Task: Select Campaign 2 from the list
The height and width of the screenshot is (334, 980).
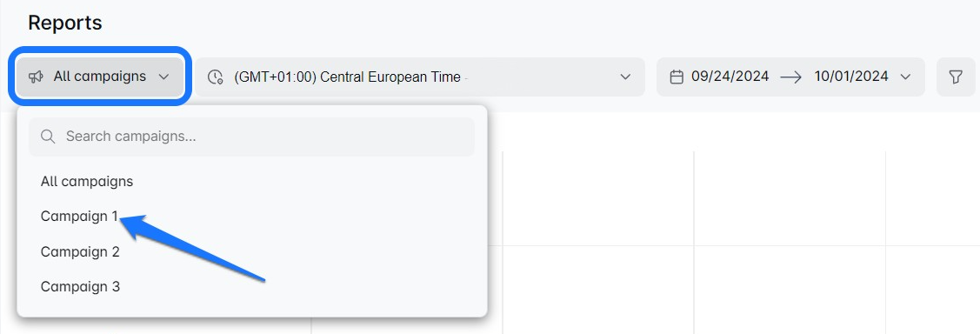Action: tap(80, 252)
